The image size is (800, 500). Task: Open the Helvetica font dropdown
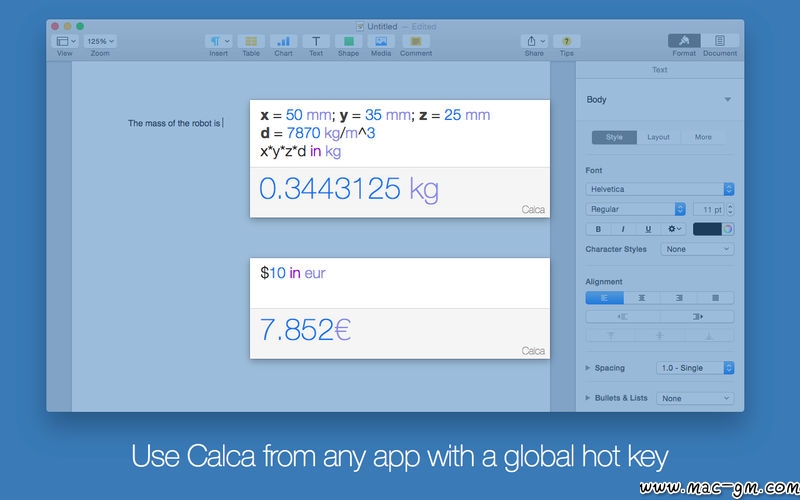pyautogui.click(x=660, y=189)
